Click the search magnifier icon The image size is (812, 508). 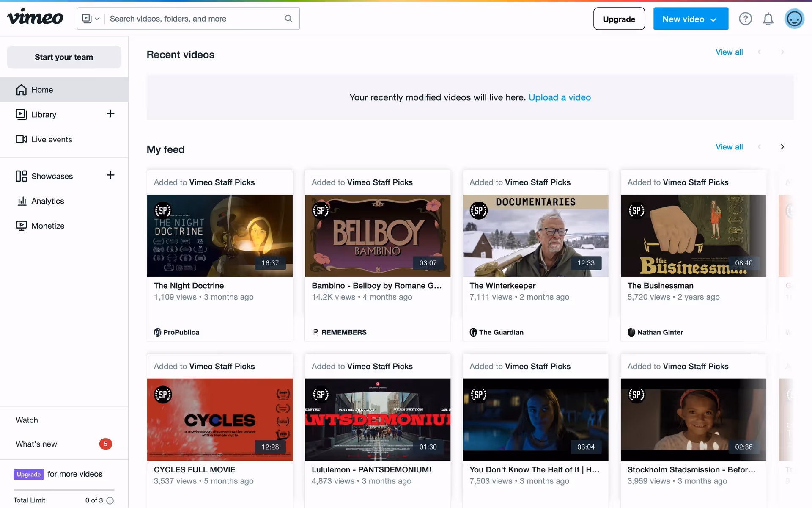pyautogui.click(x=288, y=19)
